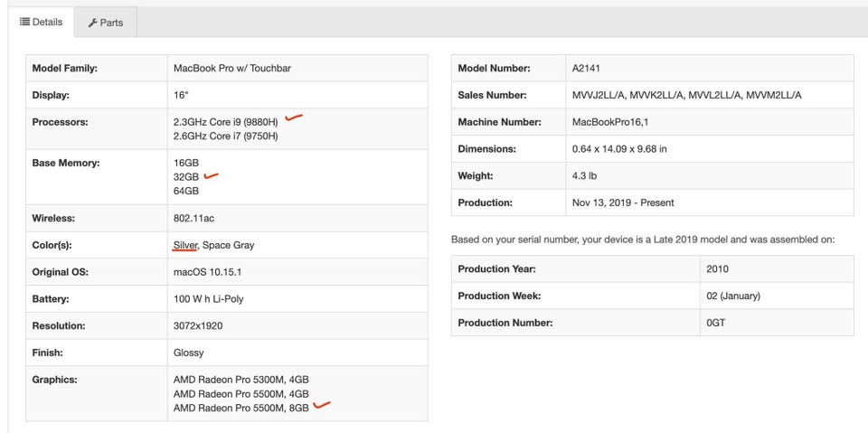Click the Late 2019 model description sentence
The width and height of the screenshot is (868, 433).
[x=643, y=240]
